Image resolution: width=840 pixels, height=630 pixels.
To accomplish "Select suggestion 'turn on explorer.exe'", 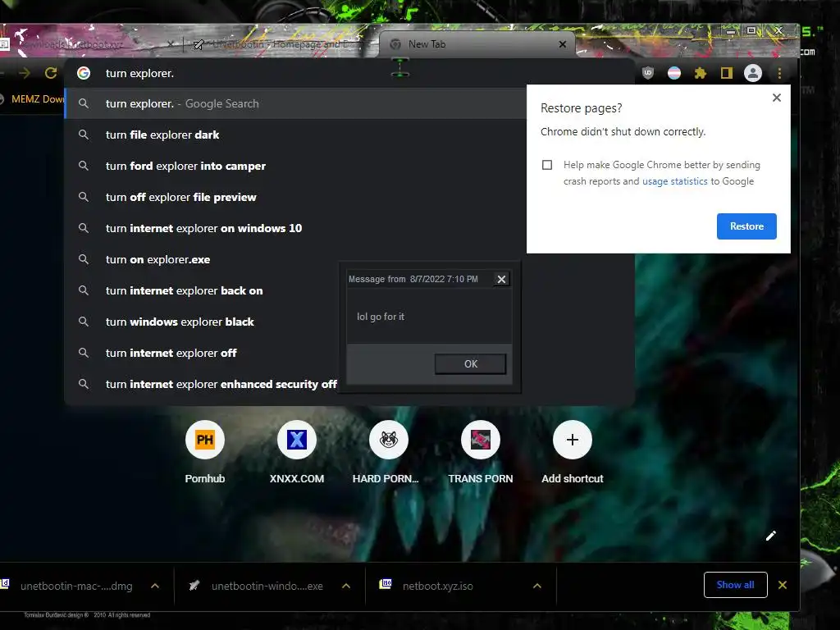I will (x=202, y=259).
